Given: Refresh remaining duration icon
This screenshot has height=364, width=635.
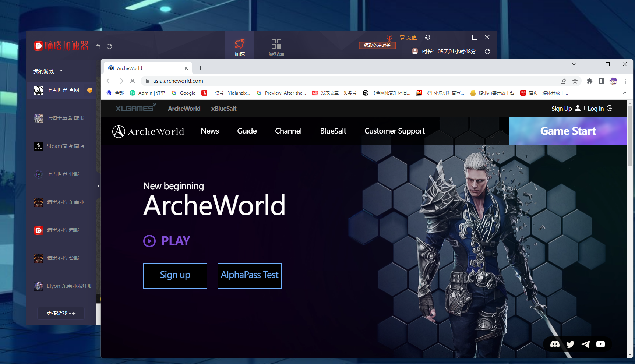Looking at the screenshot, I should click(487, 52).
